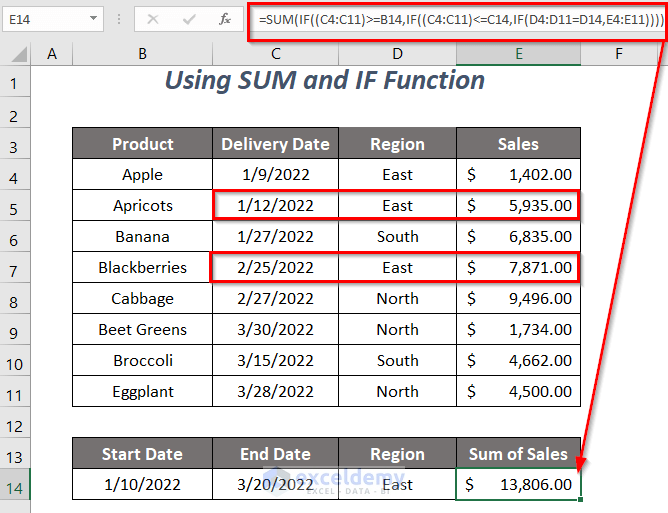668x513 pixels.
Task: Click the End Date value 3/20/2022
Action: [275, 485]
